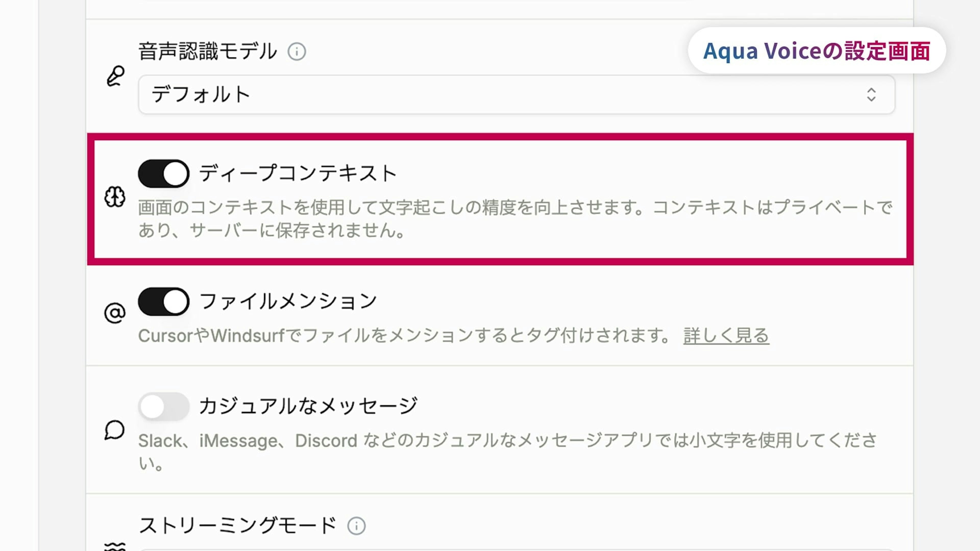Click the chat bubble icon for カジュアルなメッセージ
The image size is (980, 551).
point(115,430)
